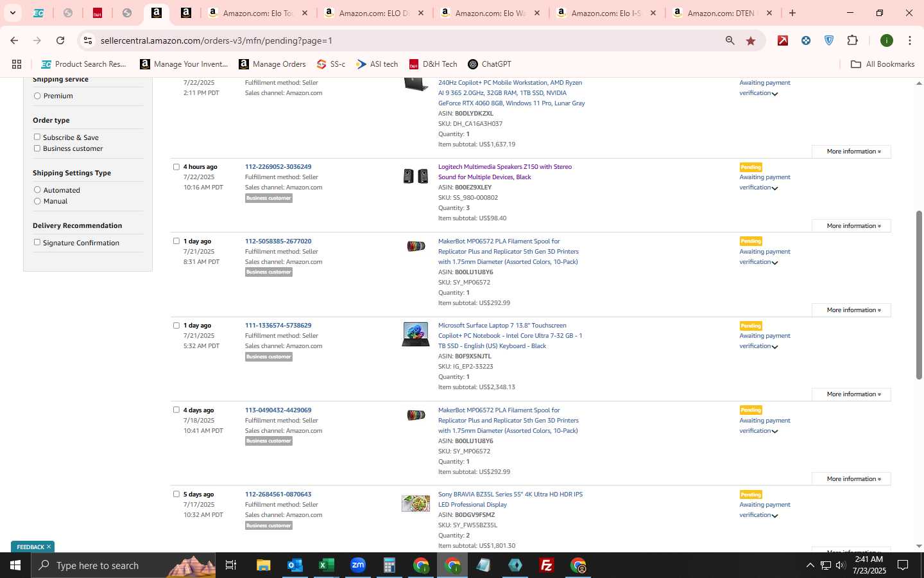Open Outlook from the taskbar
This screenshot has width=924, height=578.
pos(295,565)
